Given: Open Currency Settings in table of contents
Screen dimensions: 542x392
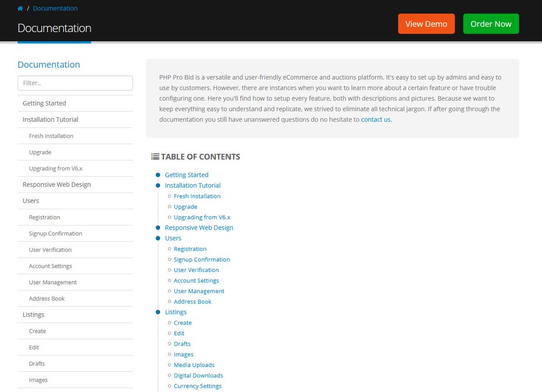Looking at the screenshot, I should (x=197, y=386).
